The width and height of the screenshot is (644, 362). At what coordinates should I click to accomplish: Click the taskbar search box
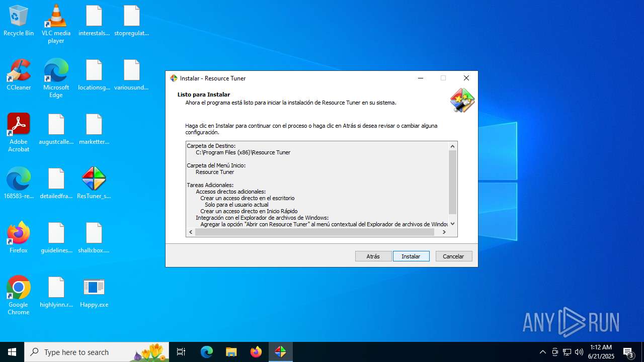[x=98, y=352]
